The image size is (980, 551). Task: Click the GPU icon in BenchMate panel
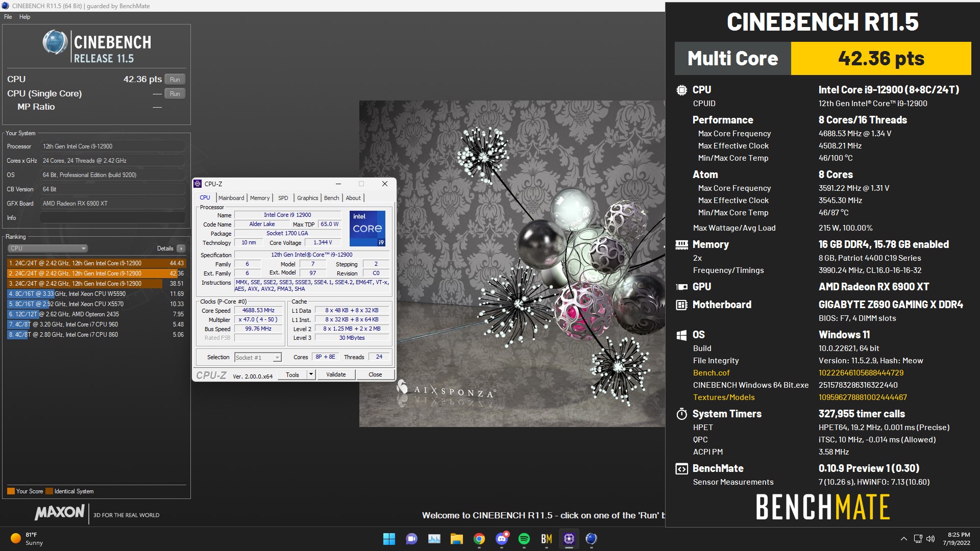681,287
